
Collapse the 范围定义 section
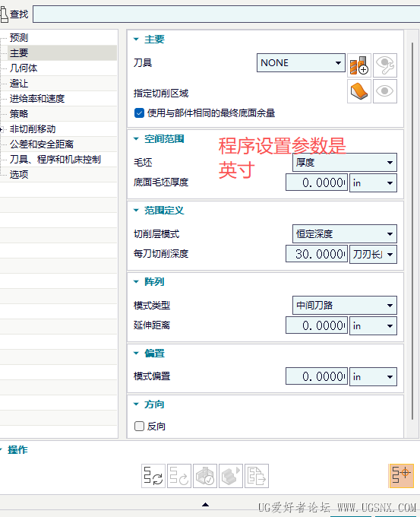point(136,211)
